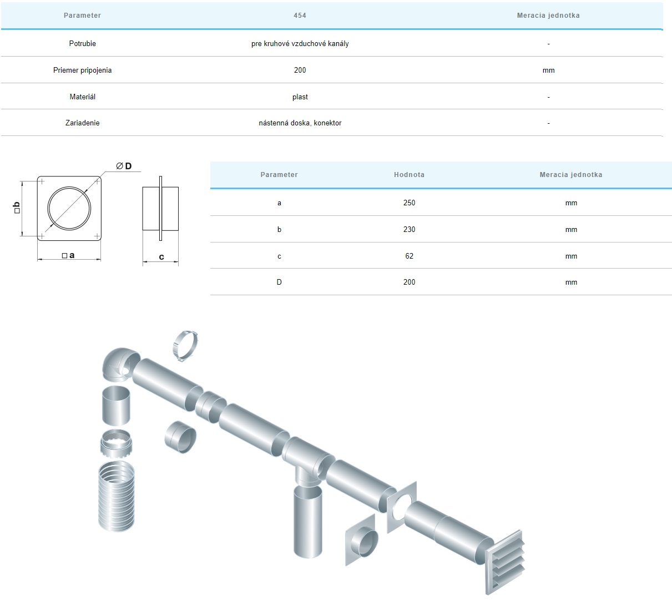
Task: Click the round hose clamp ring
Action: tap(185, 345)
